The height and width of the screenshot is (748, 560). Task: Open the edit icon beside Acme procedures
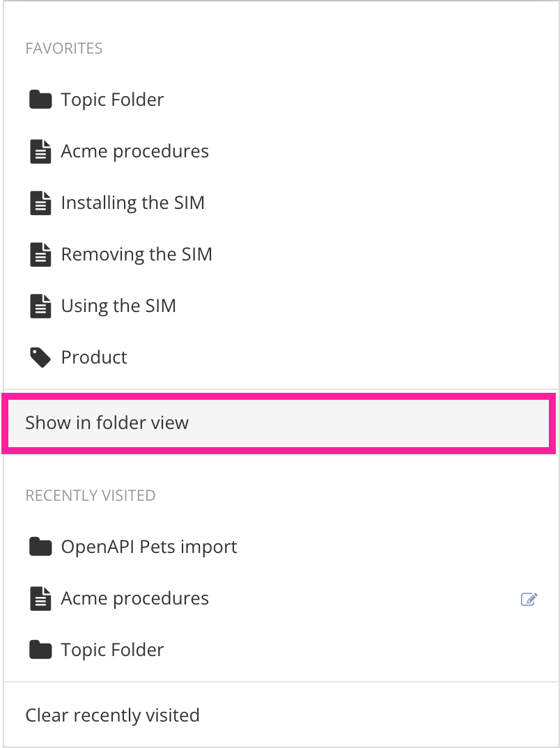pos(529,599)
